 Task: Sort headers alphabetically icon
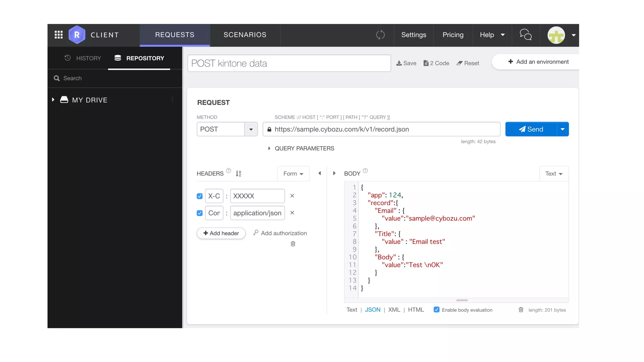tap(239, 173)
